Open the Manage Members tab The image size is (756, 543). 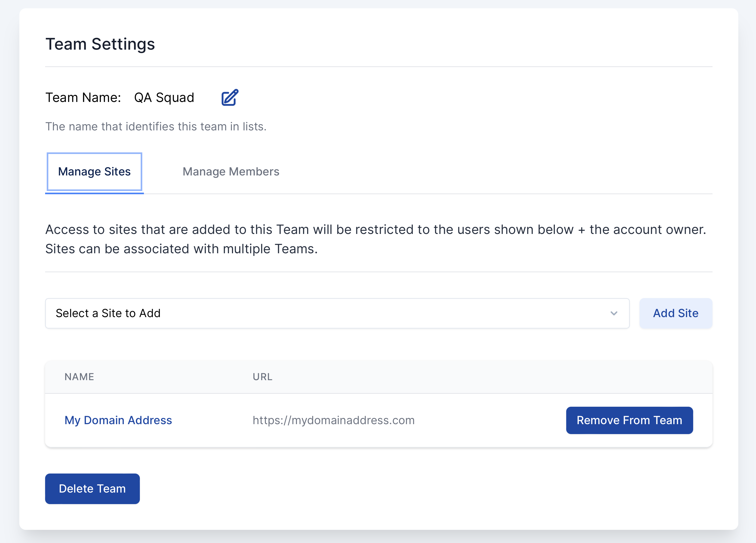point(231,171)
